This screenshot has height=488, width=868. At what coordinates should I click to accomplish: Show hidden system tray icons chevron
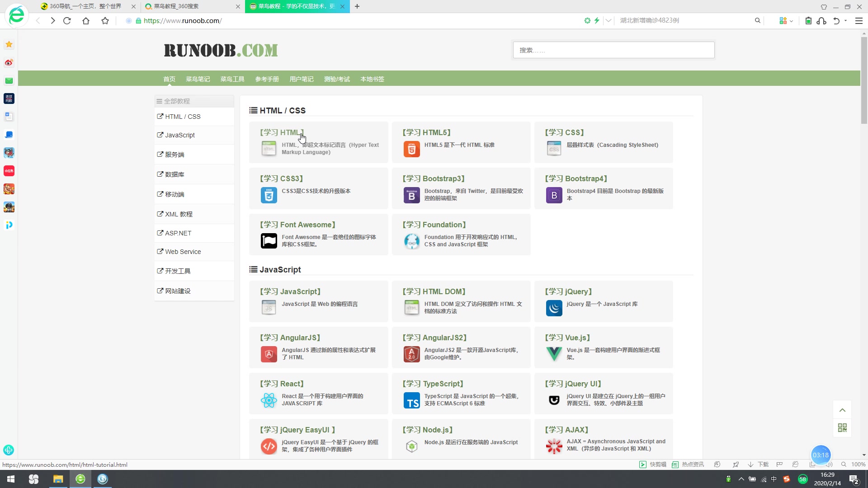[x=741, y=479]
